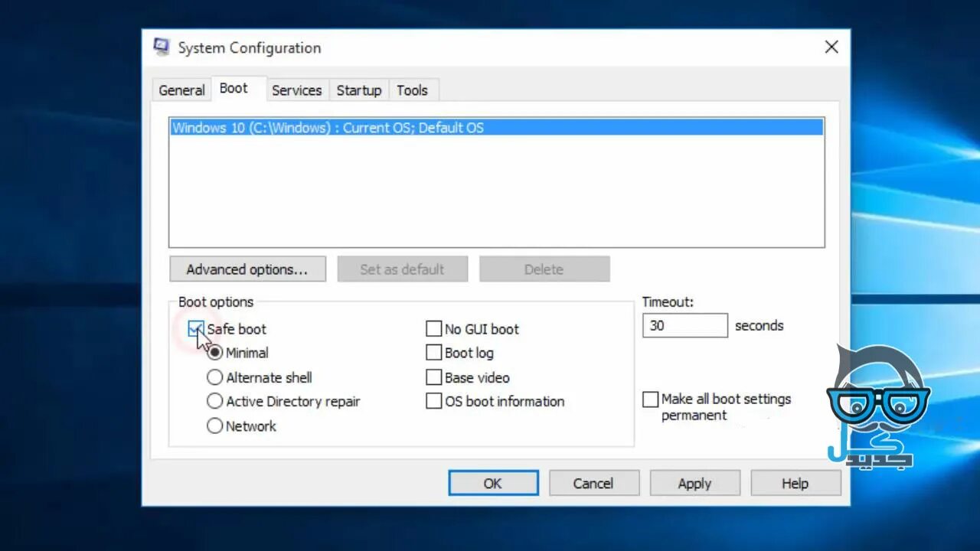Click the Delete button
The image size is (980, 551).
click(x=544, y=269)
